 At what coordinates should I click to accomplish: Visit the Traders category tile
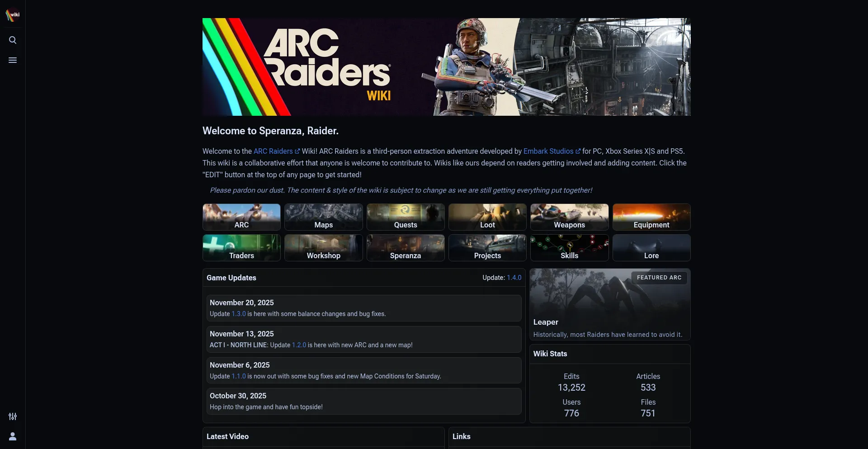pyautogui.click(x=241, y=248)
